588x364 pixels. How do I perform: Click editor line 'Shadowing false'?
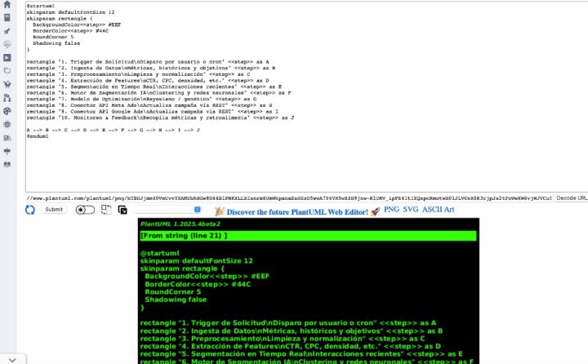56,43
